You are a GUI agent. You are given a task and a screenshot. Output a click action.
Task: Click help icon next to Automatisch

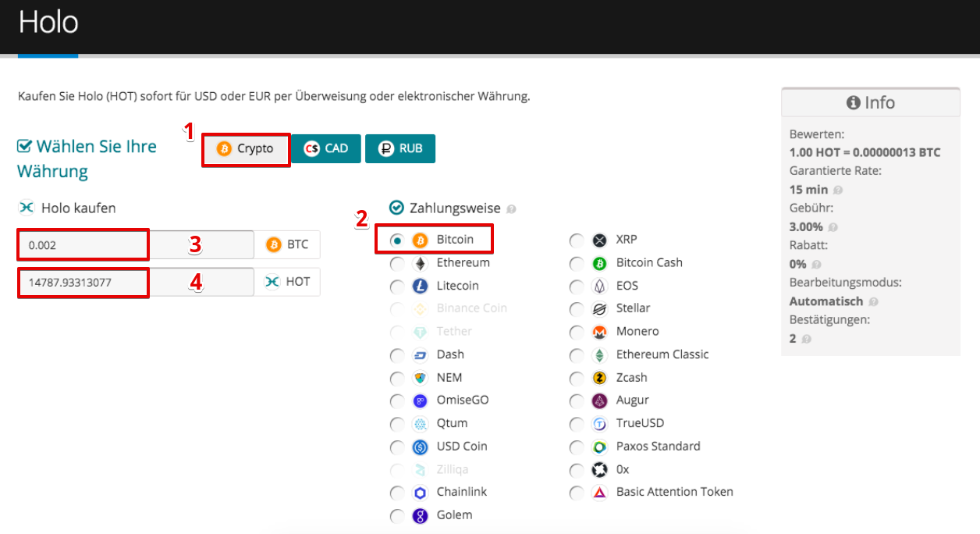[x=872, y=301]
